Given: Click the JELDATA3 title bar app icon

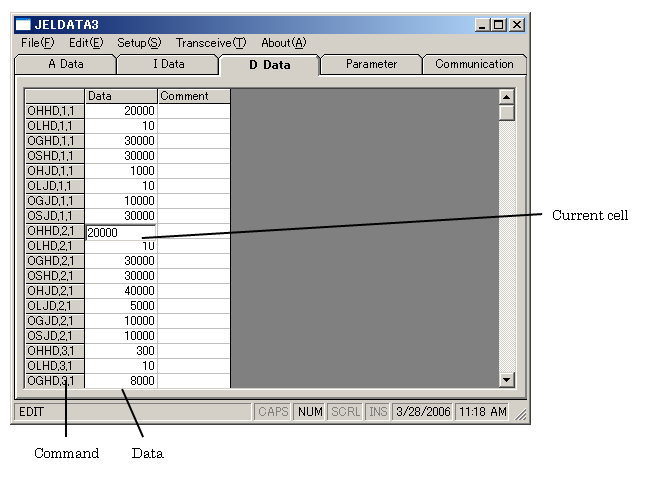Looking at the screenshot, I should pyautogui.click(x=23, y=24).
